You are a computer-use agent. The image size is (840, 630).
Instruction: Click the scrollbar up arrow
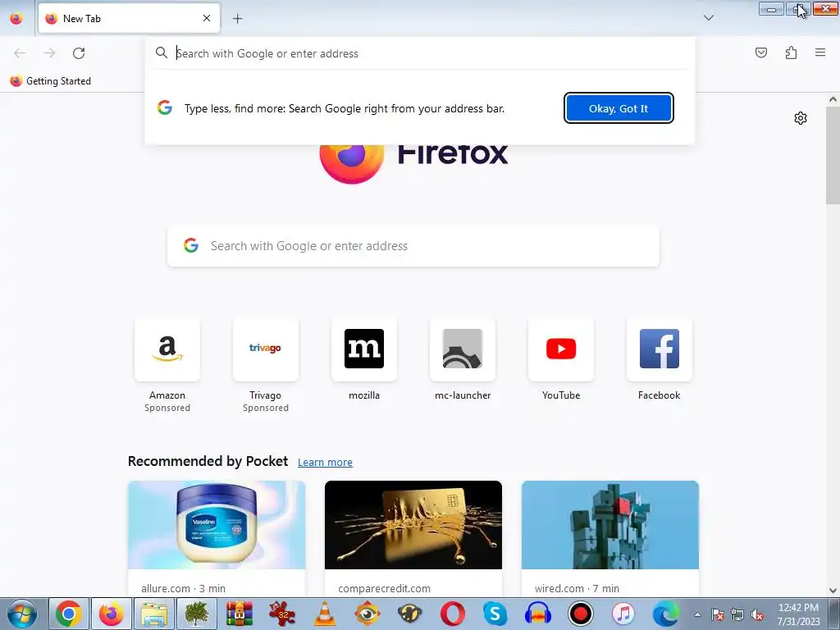[833, 99]
